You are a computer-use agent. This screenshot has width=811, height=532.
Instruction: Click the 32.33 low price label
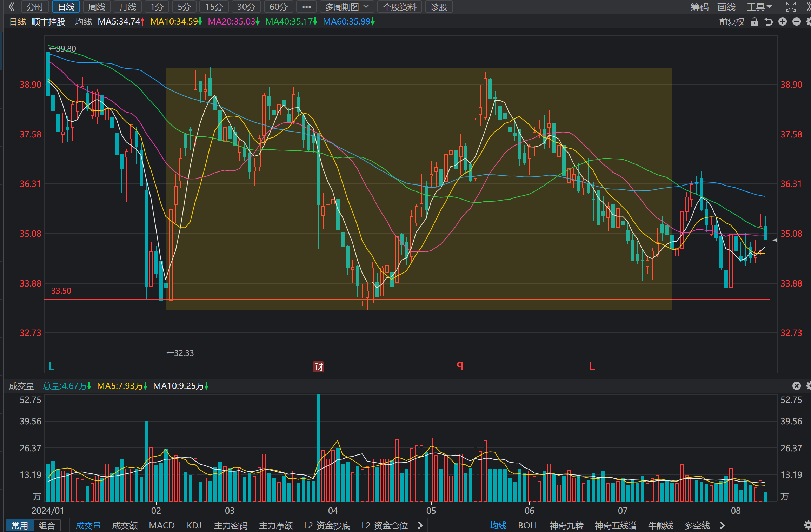point(180,353)
